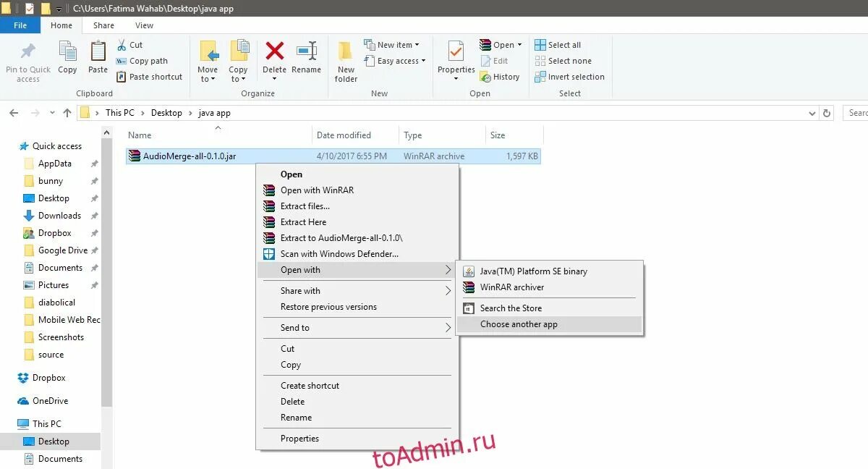Choose Scan with Windows Defender...
The image size is (868, 469).
357,254
